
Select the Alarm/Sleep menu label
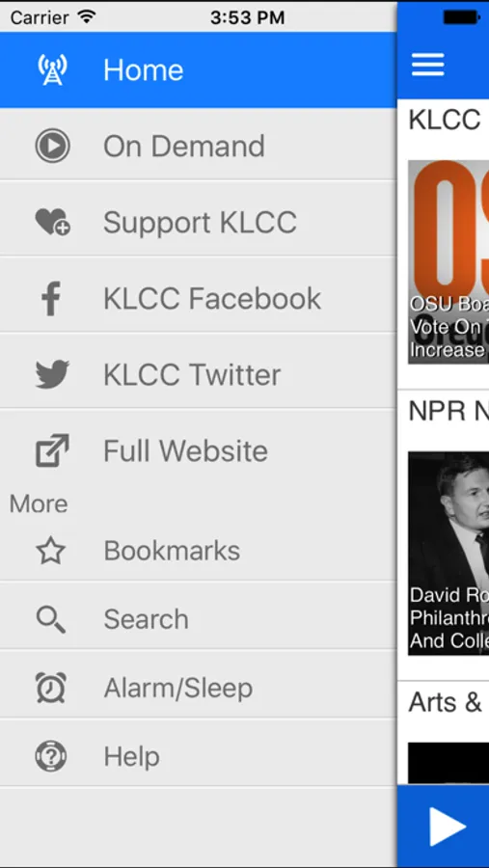(x=178, y=688)
